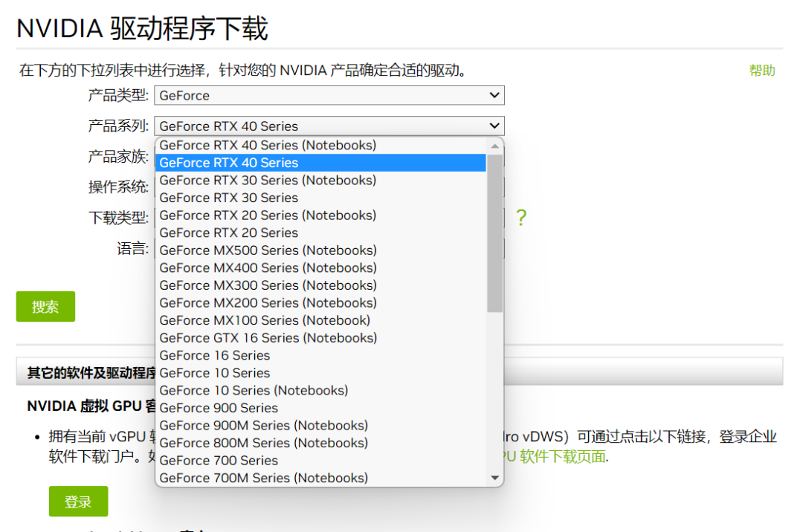Image resolution: width=803 pixels, height=532 pixels.
Task: Select GeForce MX300 Series (Notebooks)
Action: pyautogui.click(x=320, y=285)
